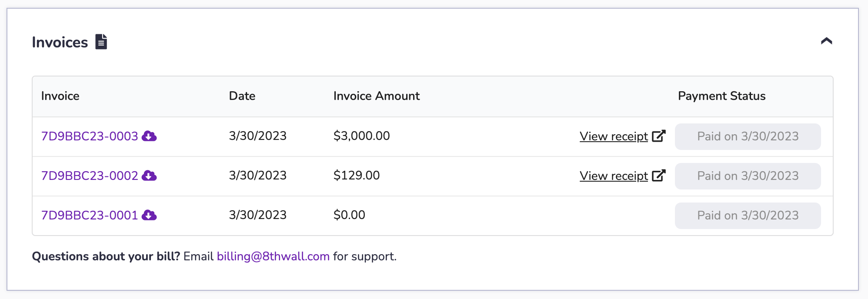The height and width of the screenshot is (299, 868).
Task: Click Paid on 3/30/2023 status for invoice 0001
Action: pos(748,216)
